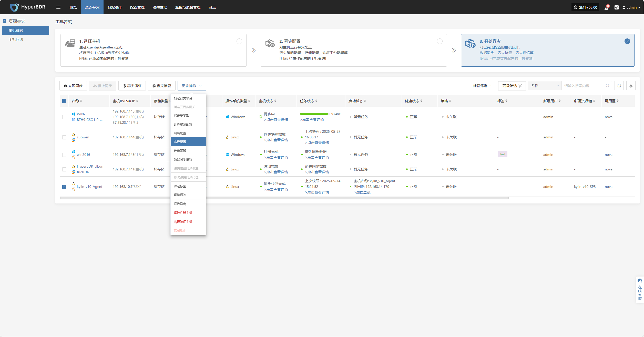This screenshot has height=337, width=644.
Task: Choose 解除注册主机 from the menu
Action: pos(188,213)
